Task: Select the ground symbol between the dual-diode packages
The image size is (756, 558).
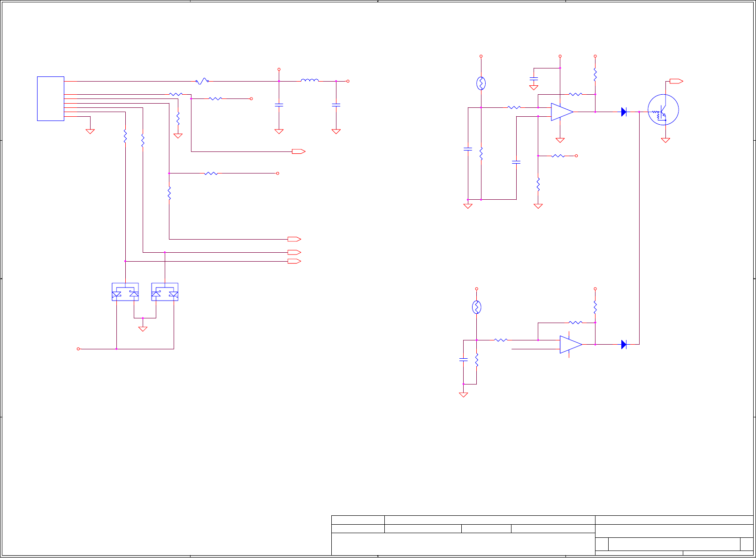Action: (143, 329)
